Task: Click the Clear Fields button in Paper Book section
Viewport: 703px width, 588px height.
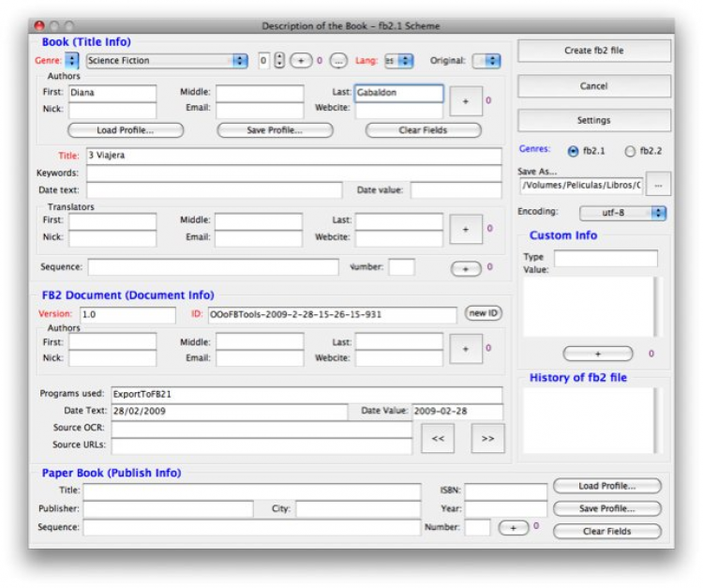Action: click(x=606, y=531)
